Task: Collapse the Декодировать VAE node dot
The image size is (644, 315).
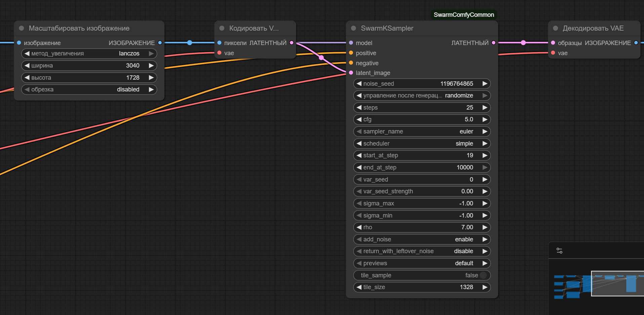Action: (555, 28)
